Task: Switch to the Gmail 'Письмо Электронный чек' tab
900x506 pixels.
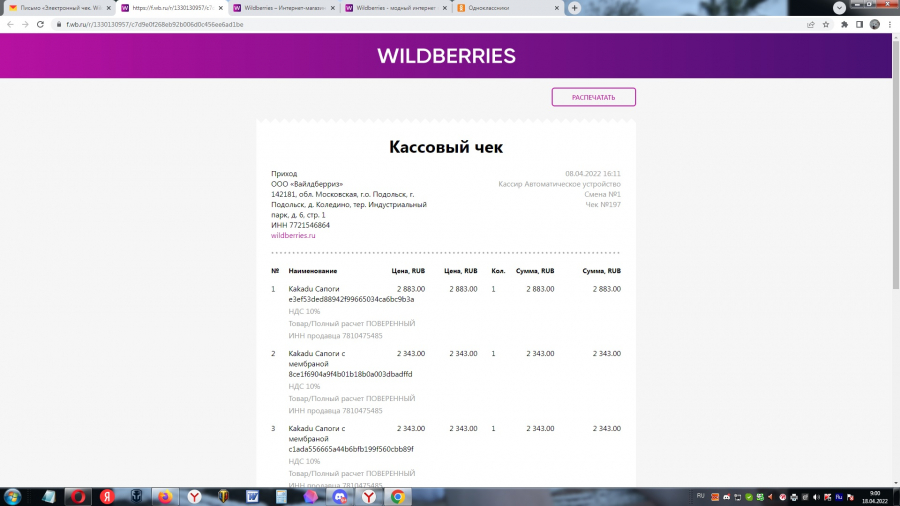Action: (x=60, y=8)
